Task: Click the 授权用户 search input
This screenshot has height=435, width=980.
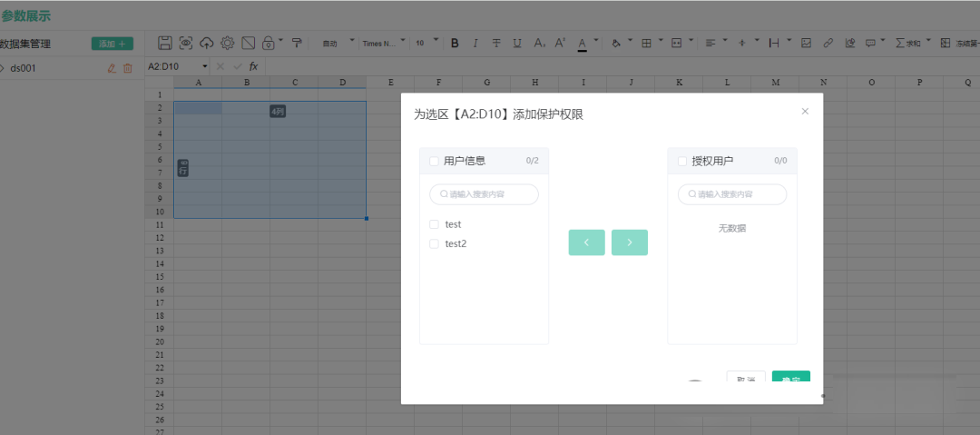Action: click(x=732, y=194)
